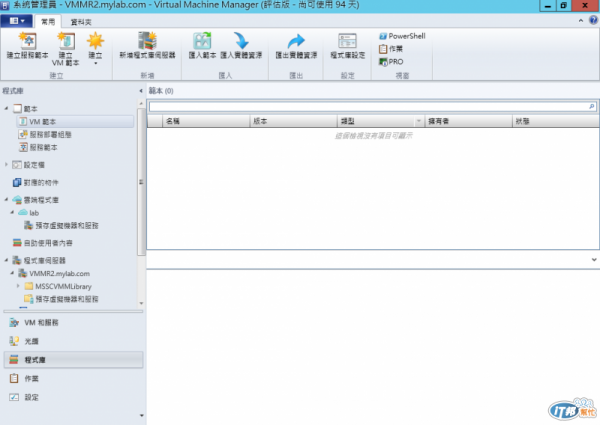
Task: Switch to the 資料夾 ribbon tab
Action: 81,22
